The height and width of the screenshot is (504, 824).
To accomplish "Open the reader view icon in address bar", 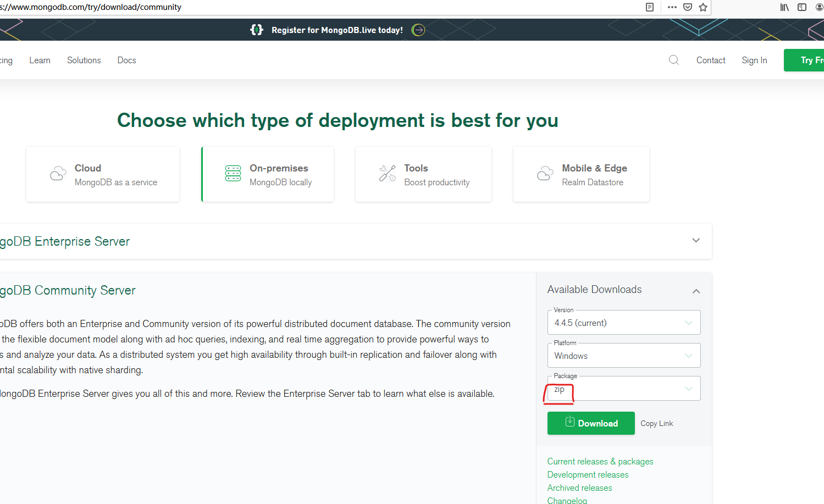I will coord(650,7).
